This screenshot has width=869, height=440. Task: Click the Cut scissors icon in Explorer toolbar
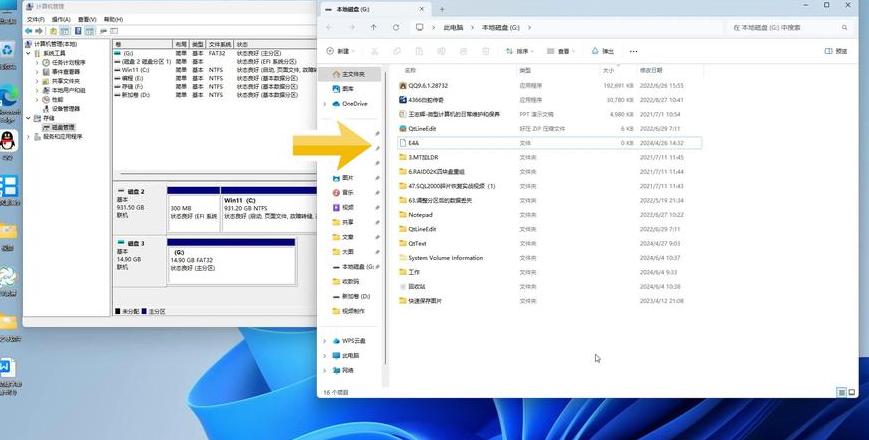pyautogui.click(x=375, y=51)
